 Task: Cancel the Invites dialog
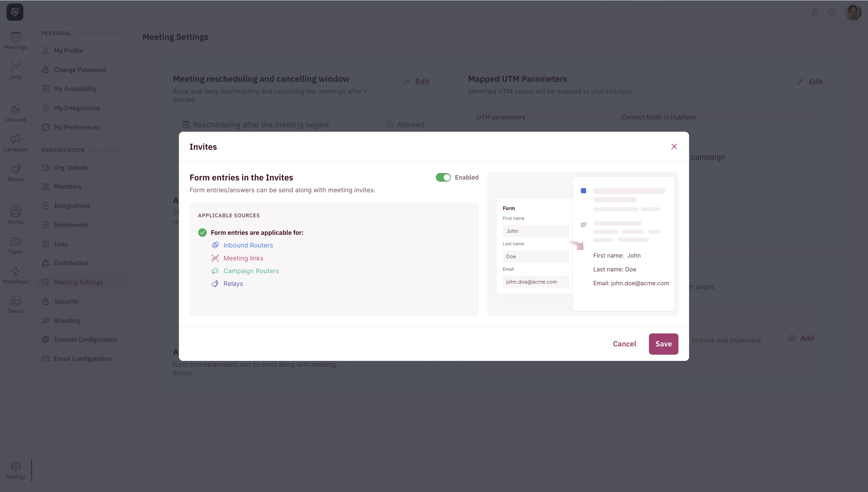tap(624, 344)
